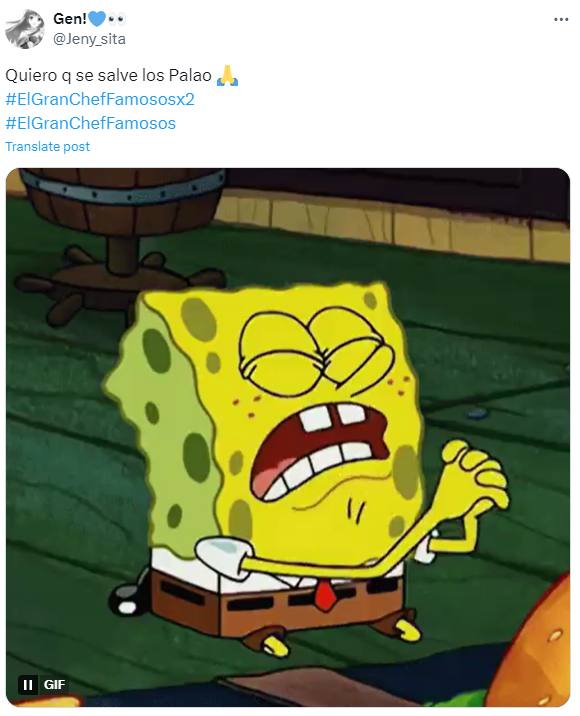580x716 pixels.
Task: Open Gen!'s profile avatar picture
Action: [25, 29]
